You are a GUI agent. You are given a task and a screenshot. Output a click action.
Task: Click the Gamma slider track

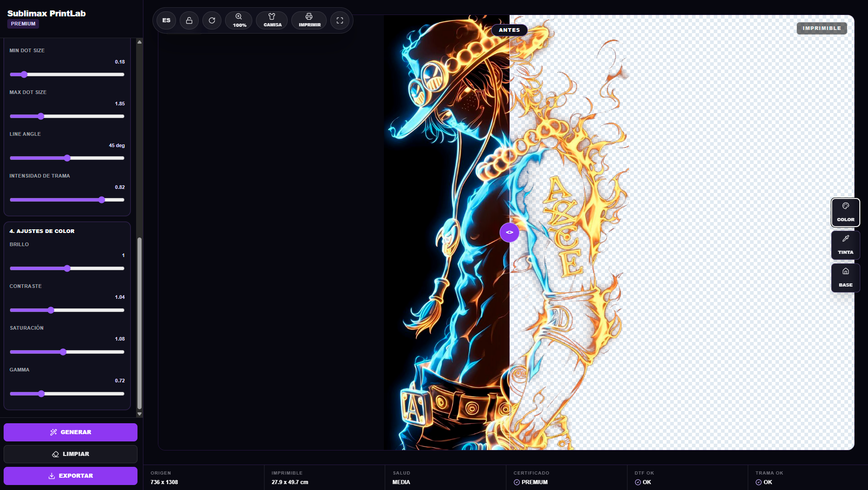(67, 394)
